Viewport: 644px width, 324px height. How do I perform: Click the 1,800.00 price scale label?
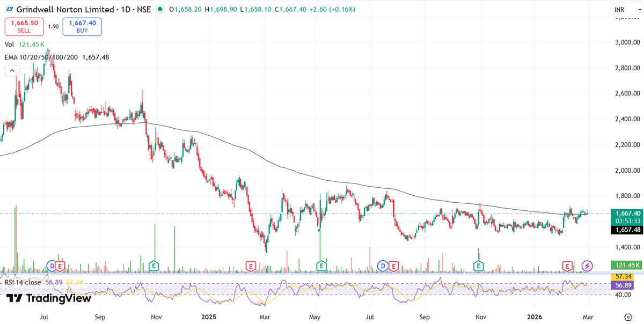627,196
